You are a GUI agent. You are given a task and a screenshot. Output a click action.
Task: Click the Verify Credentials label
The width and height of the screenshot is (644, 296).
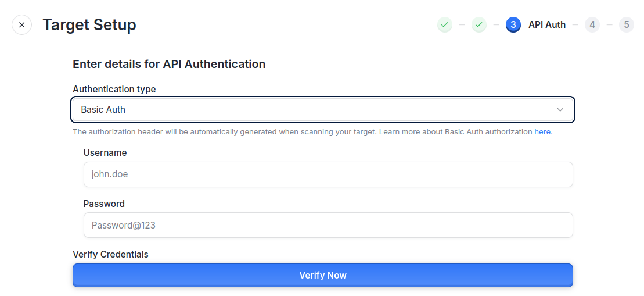point(110,255)
